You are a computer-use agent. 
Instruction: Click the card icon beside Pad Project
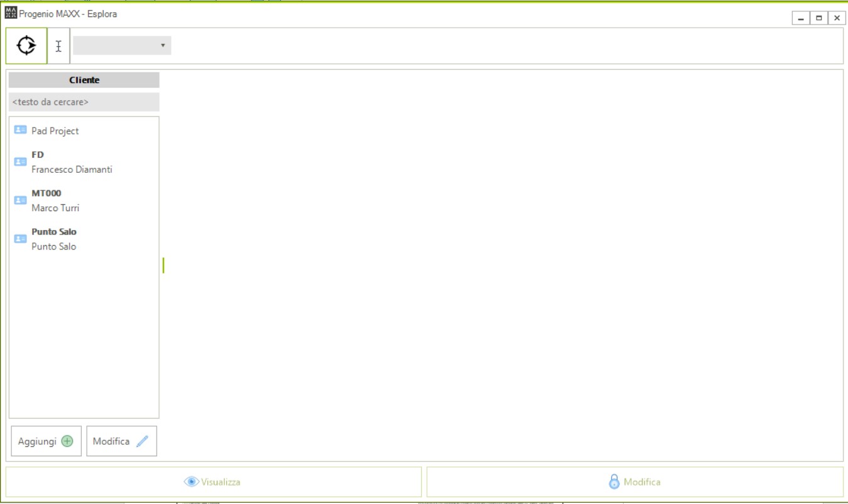tap(20, 130)
